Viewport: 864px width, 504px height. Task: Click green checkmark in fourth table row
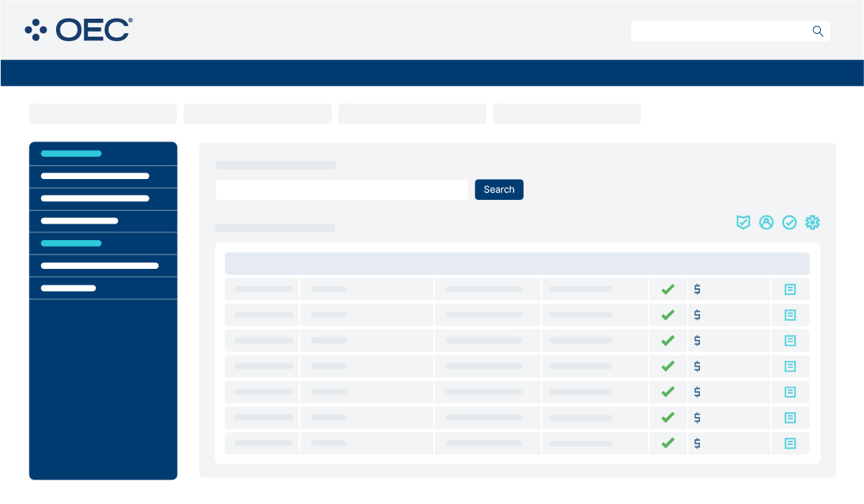point(668,366)
